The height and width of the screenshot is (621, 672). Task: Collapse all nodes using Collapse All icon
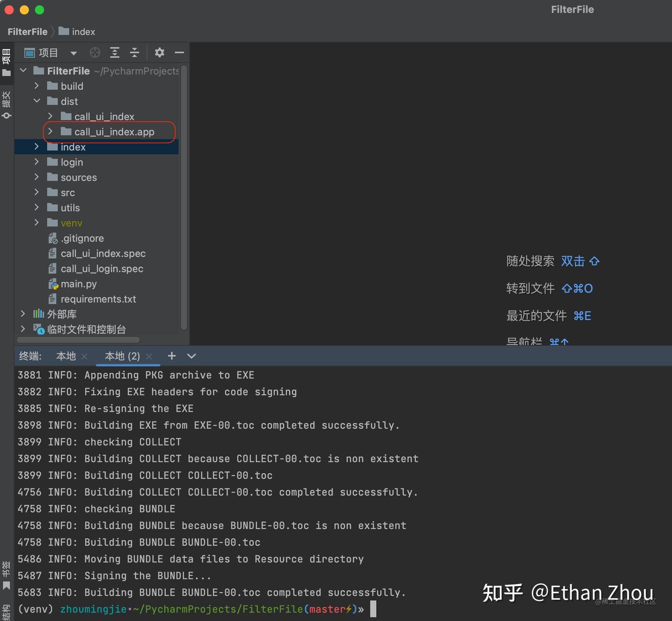point(134,52)
